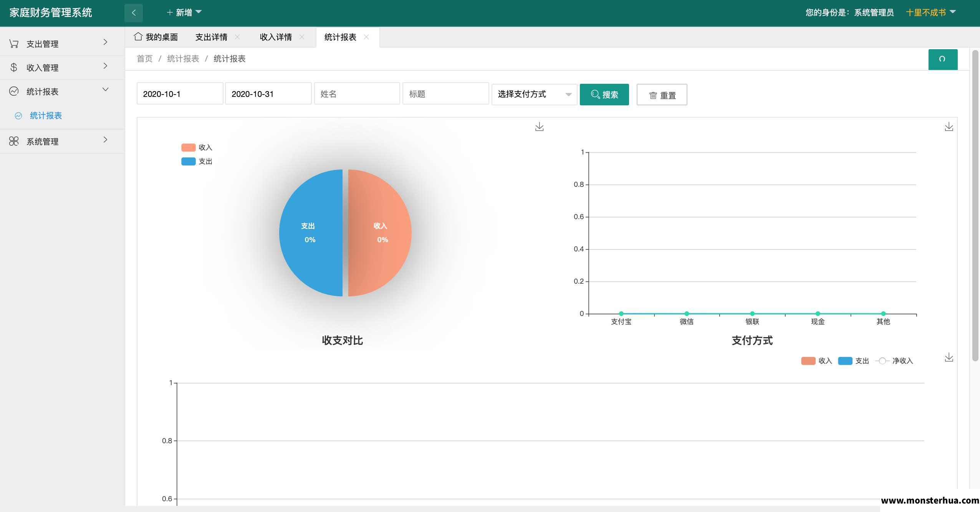Image resolution: width=980 pixels, height=512 pixels.
Task: Click the 现金 data point on line chart
Action: [x=818, y=314]
